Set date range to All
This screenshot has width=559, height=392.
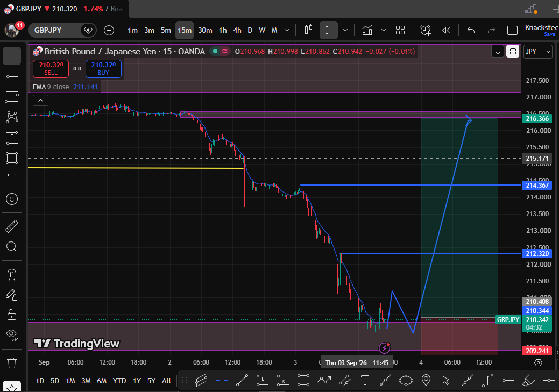[x=166, y=381]
